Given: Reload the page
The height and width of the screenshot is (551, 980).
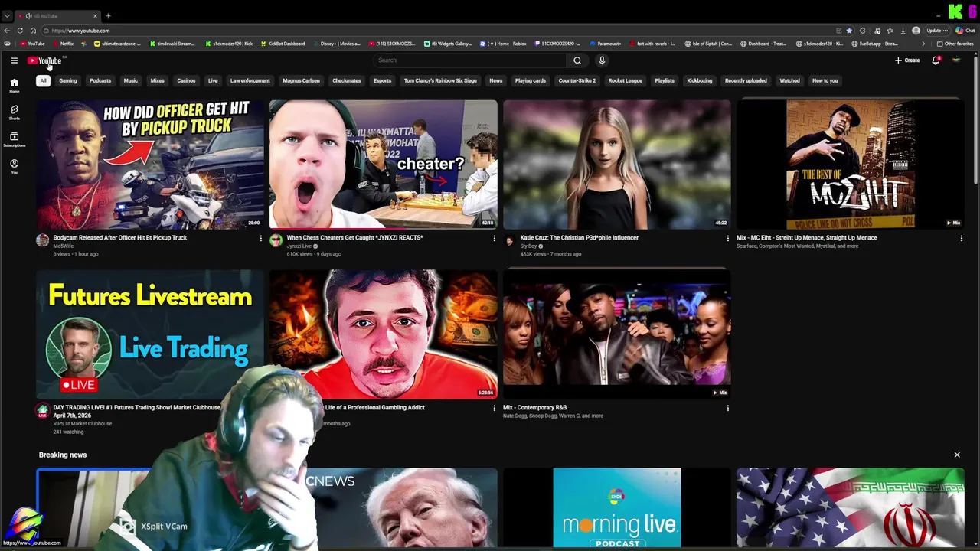Looking at the screenshot, I should pyautogui.click(x=20, y=31).
